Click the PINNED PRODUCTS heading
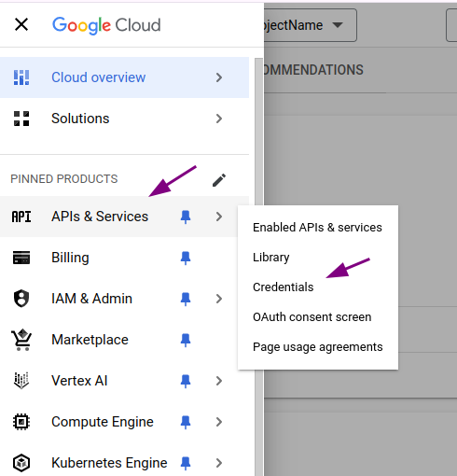 64,179
